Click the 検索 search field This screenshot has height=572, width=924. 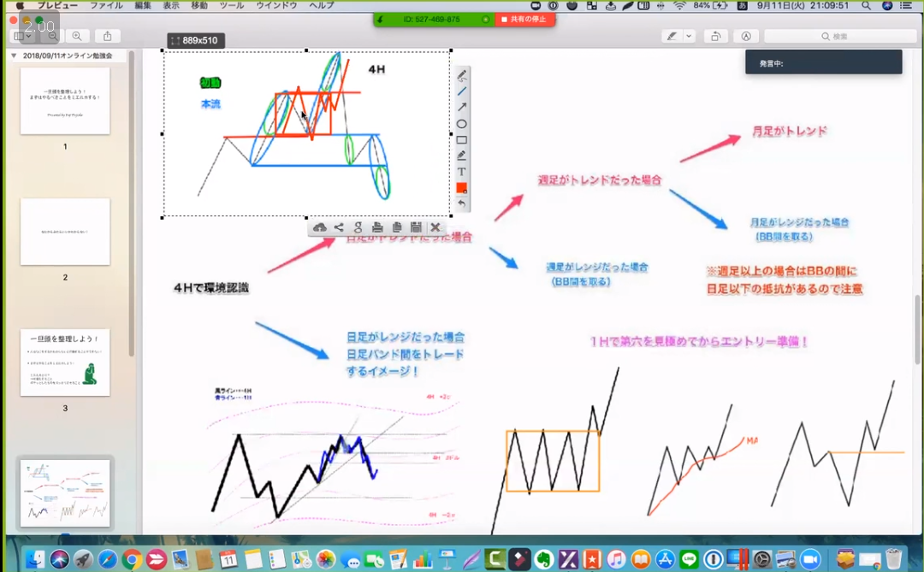point(834,37)
